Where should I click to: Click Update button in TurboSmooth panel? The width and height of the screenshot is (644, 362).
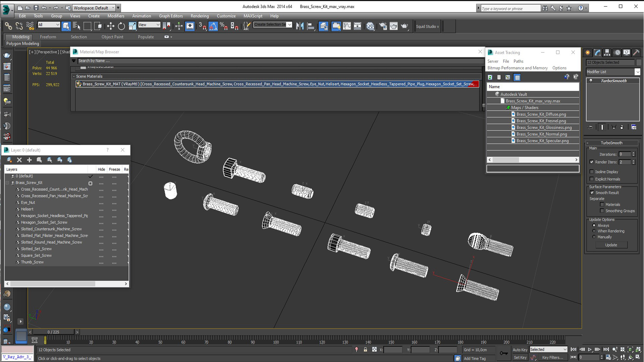click(x=612, y=245)
